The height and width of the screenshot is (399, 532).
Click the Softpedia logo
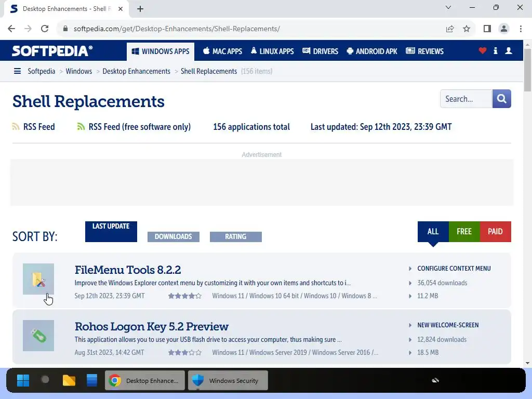(x=52, y=51)
